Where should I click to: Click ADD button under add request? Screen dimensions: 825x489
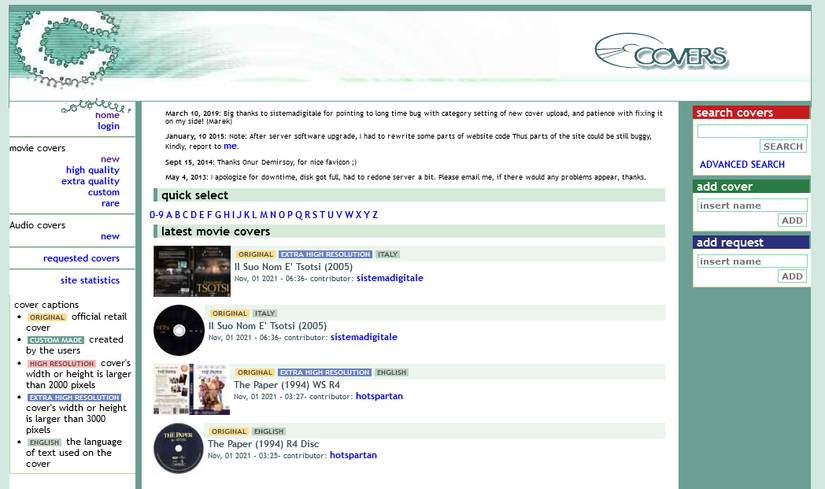click(792, 276)
